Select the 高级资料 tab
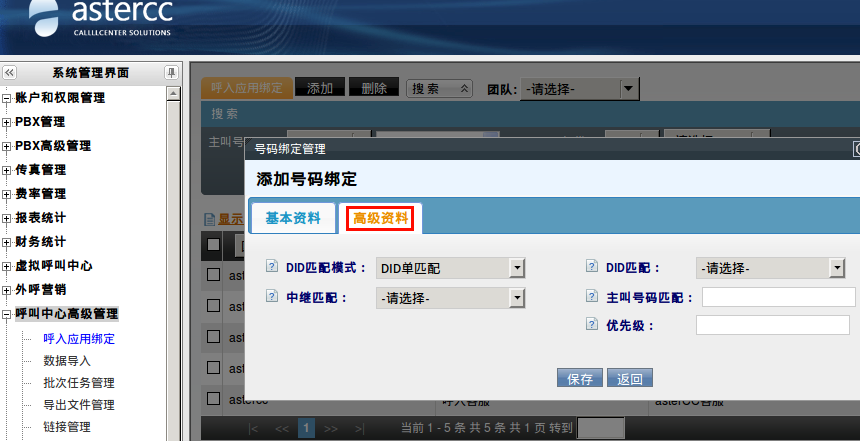 click(380, 218)
